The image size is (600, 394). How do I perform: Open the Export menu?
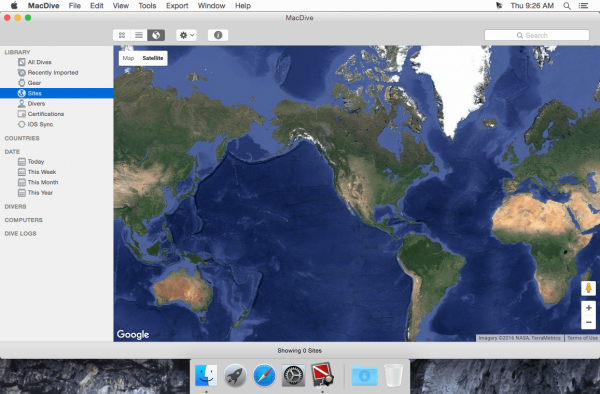[177, 6]
